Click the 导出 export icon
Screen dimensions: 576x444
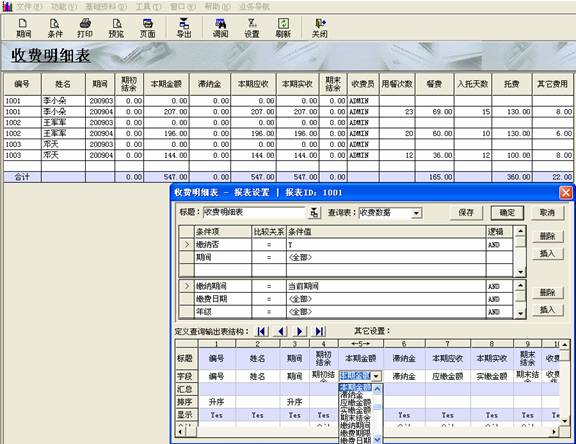point(184,28)
